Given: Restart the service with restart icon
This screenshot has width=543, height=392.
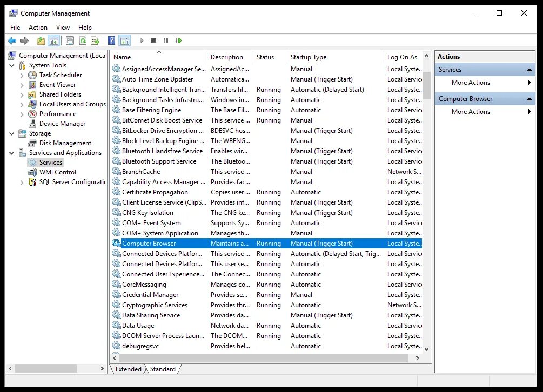Looking at the screenshot, I should pos(178,41).
